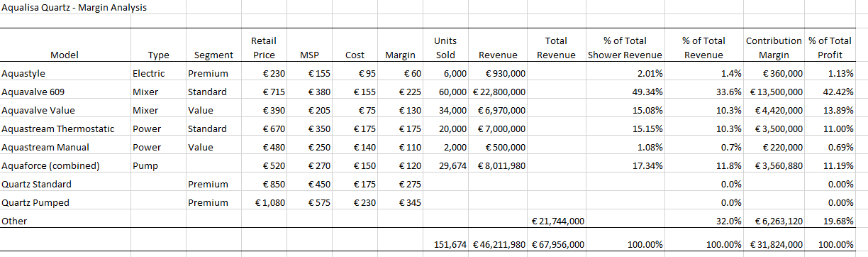Select revenue cell € 930,000

point(505,73)
